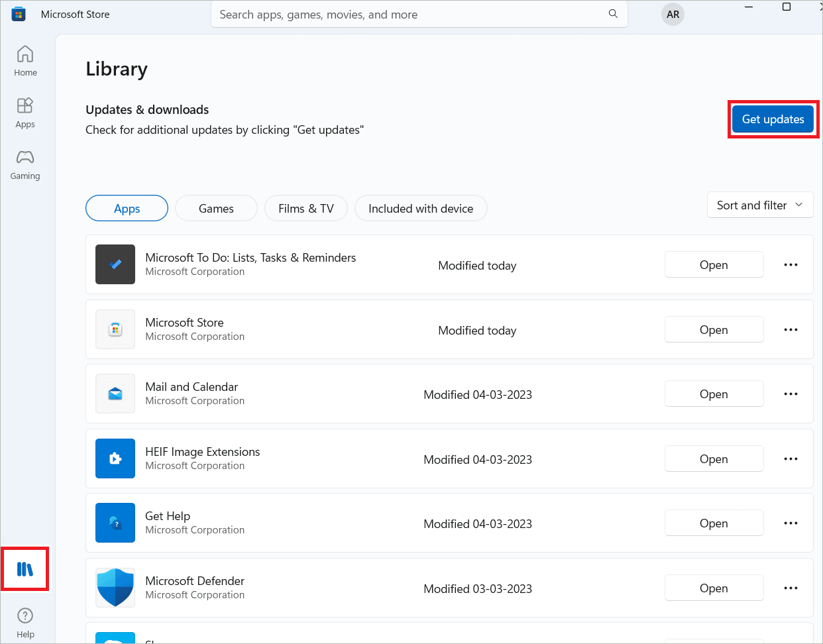Focus the search apps and games field
The width and height of the screenshot is (823, 644).
pyautogui.click(x=419, y=14)
